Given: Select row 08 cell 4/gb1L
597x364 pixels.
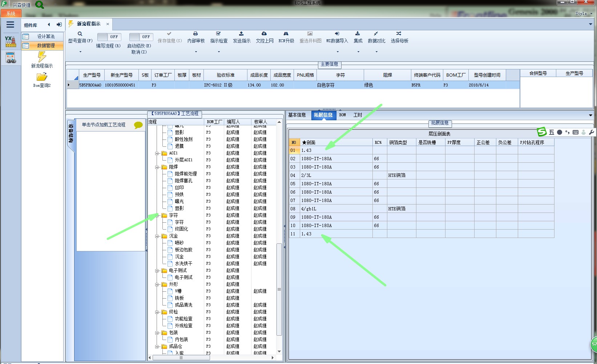Looking at the screenshot, I should [x=336, y=209].
